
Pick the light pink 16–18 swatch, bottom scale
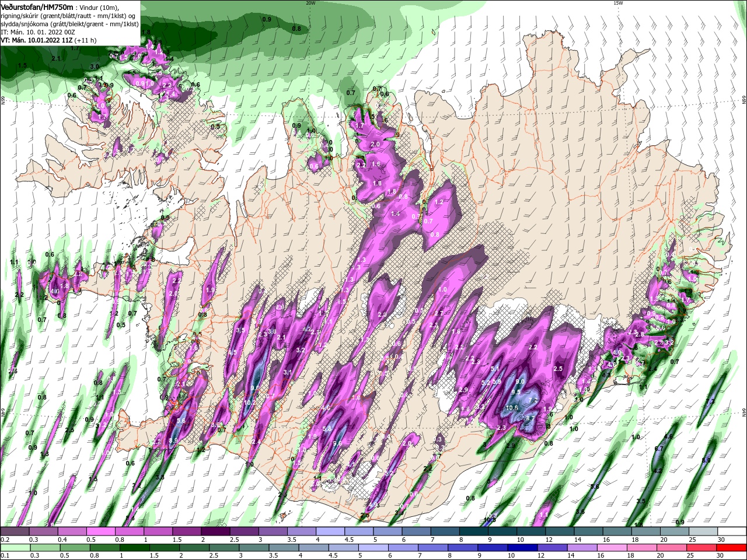tap(612, 548)
